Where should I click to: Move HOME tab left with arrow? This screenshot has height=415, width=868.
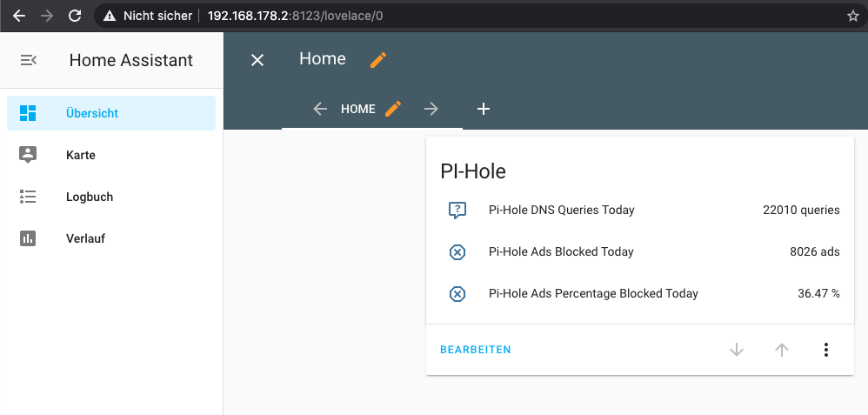click(321, 109)
